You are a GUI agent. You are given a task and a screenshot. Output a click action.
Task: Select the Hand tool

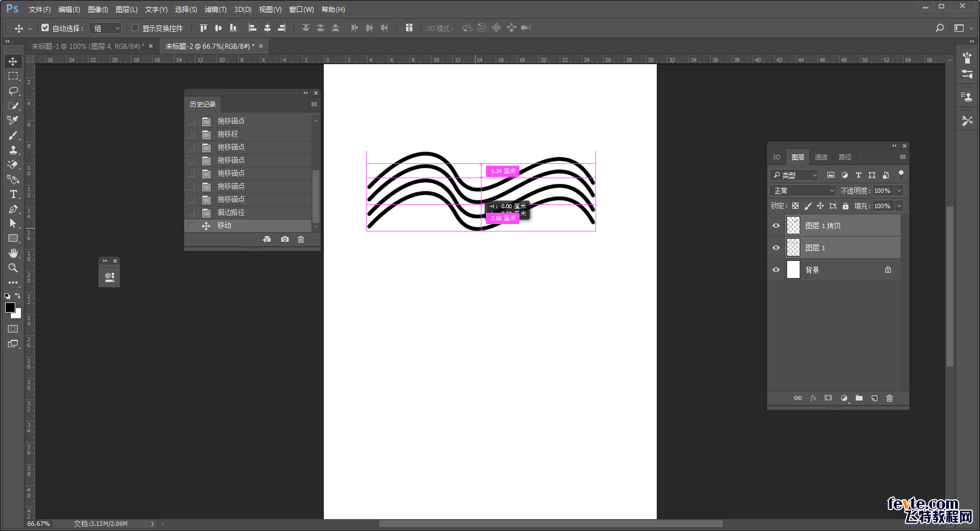[x=12, y=253]
